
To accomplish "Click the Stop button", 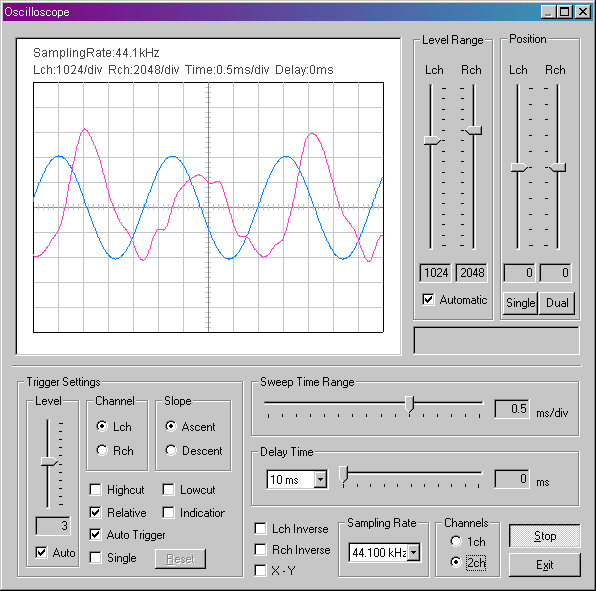I will 545,536.
